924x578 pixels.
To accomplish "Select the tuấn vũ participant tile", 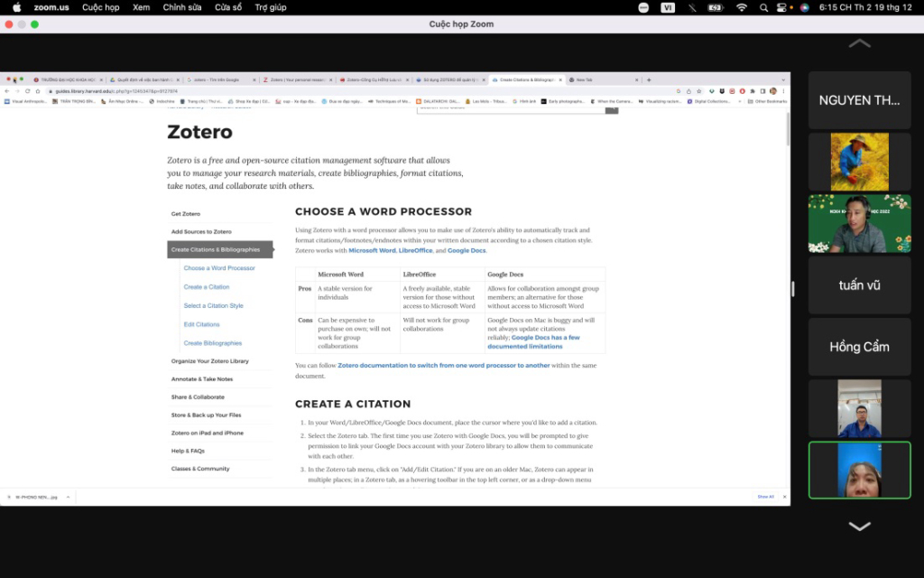I will coord(859,285).
